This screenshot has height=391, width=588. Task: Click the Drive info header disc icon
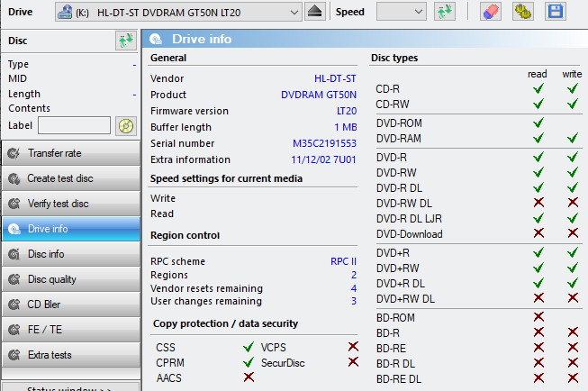point(156,39)
